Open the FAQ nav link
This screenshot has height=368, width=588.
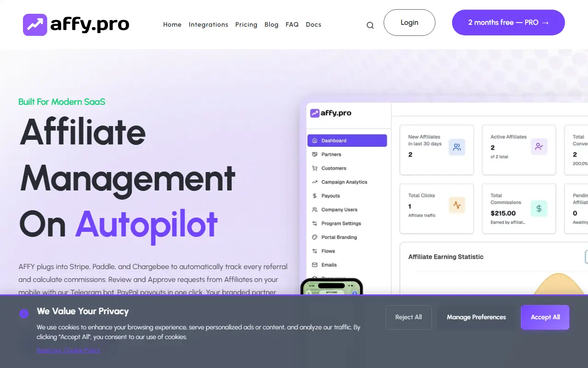pos(292,25)
